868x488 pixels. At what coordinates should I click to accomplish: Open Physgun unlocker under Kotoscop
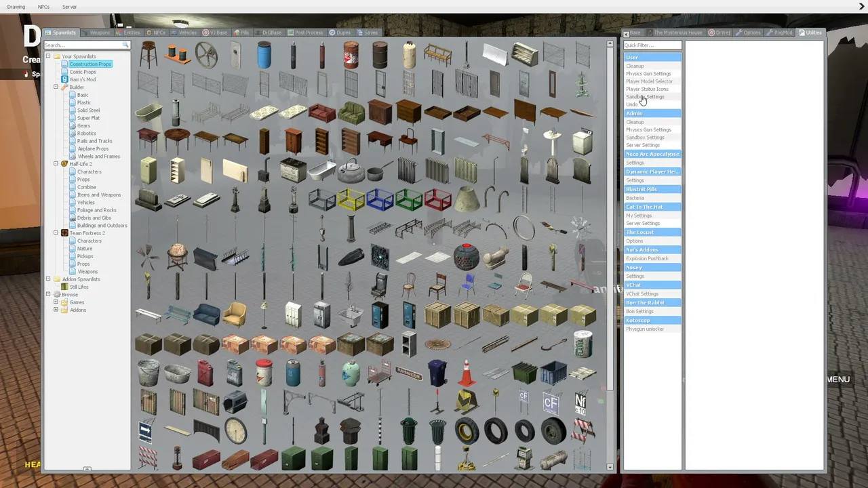point(645,329)
